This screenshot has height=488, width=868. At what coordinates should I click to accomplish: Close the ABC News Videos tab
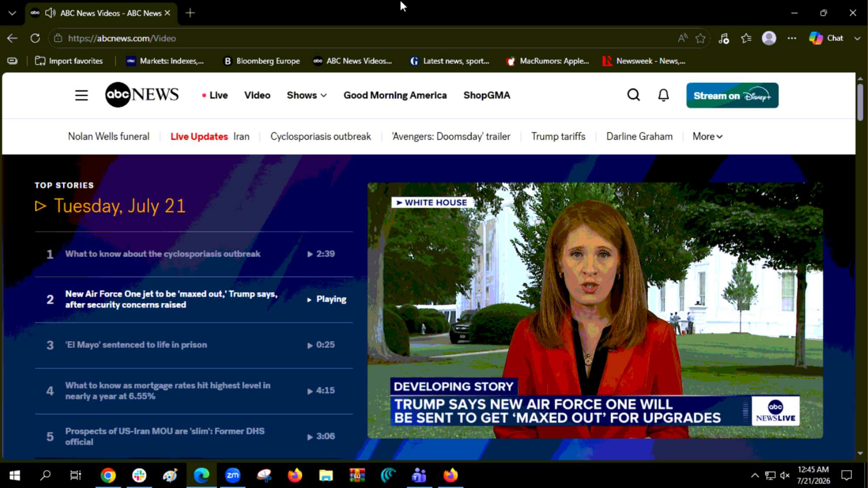pos(167,13)
